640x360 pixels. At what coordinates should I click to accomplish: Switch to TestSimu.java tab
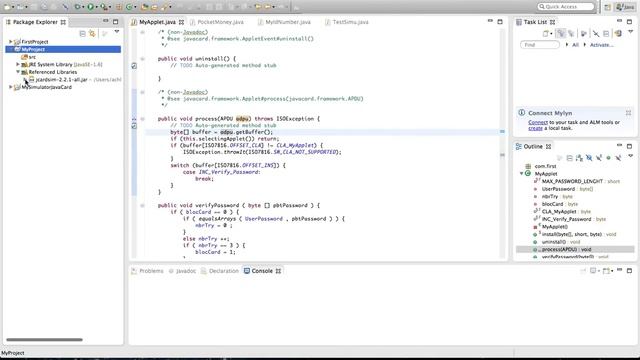[350, 22]
